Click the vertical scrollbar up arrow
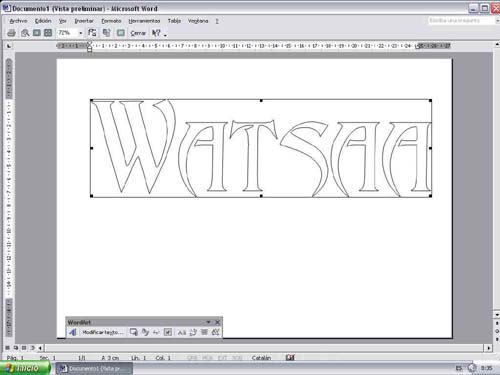Screen dimensions: 500x375 497,44
